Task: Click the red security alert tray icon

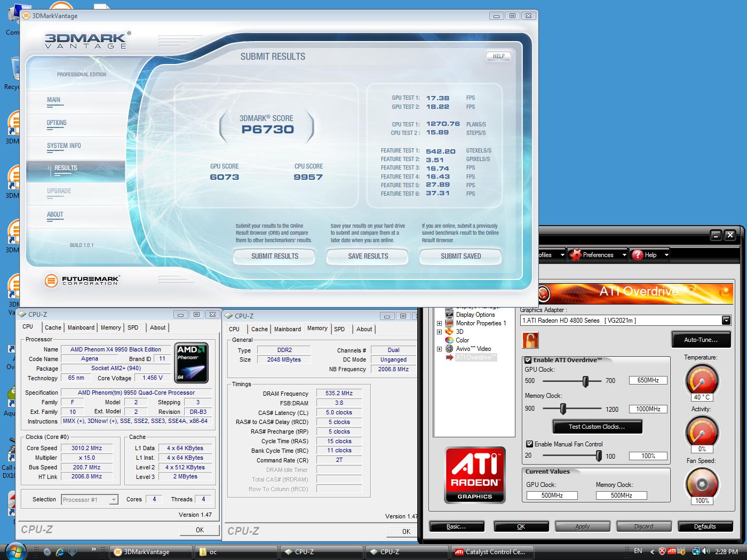Action: tap(662, 551)
